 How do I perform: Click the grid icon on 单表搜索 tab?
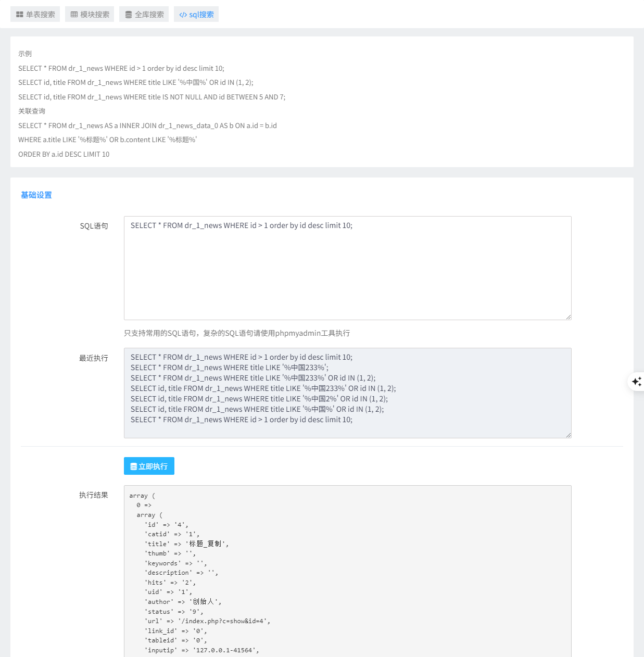(x=20, y=15)
